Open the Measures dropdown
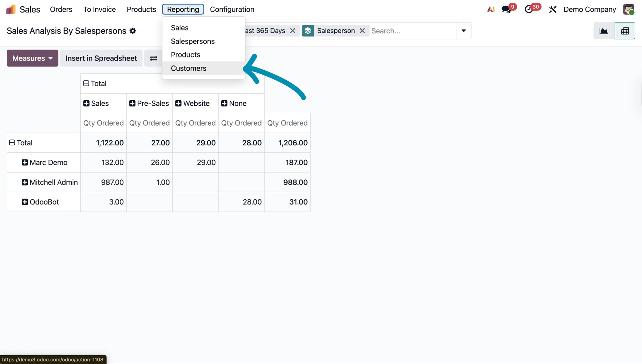The width and height of the screenshot is (642, 364). 32,58
